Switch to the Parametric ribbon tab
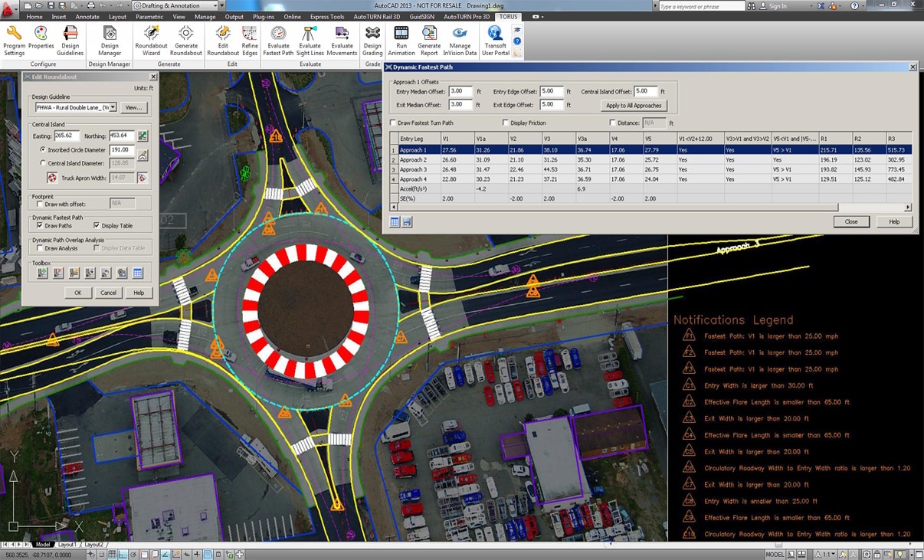The width and height of the screenshot is (924, 560). coord(149,16)
